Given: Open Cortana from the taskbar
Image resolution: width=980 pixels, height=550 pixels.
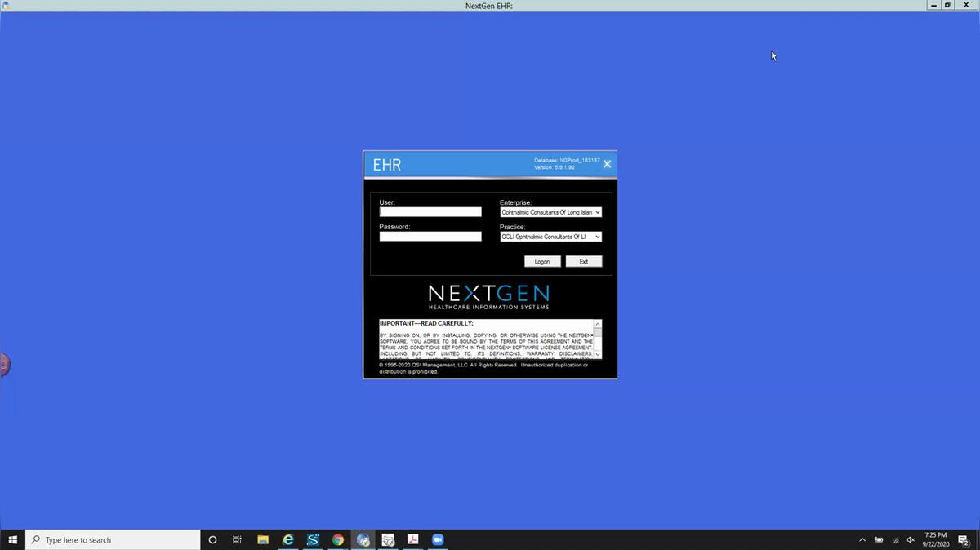Looking at the screenshot, I should (x=212, y=540).
